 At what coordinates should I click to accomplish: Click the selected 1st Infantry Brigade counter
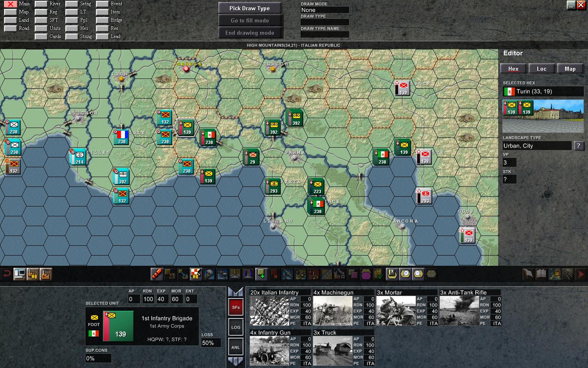click(118, 326)
